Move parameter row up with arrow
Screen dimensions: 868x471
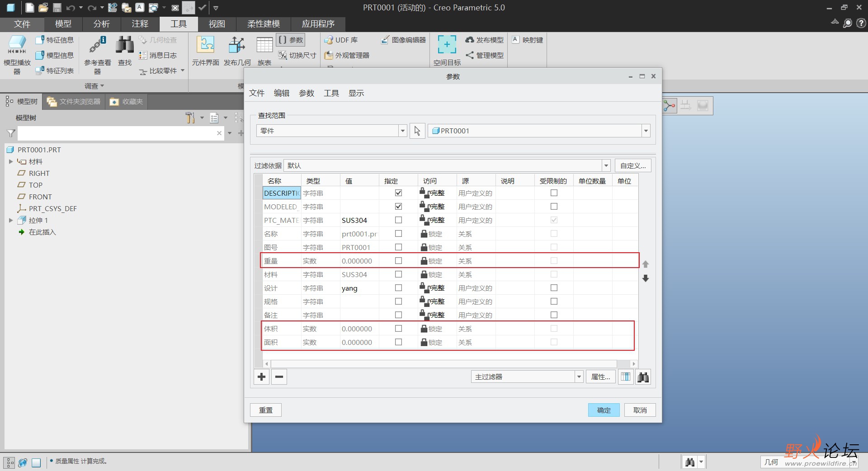pos(646,264)
